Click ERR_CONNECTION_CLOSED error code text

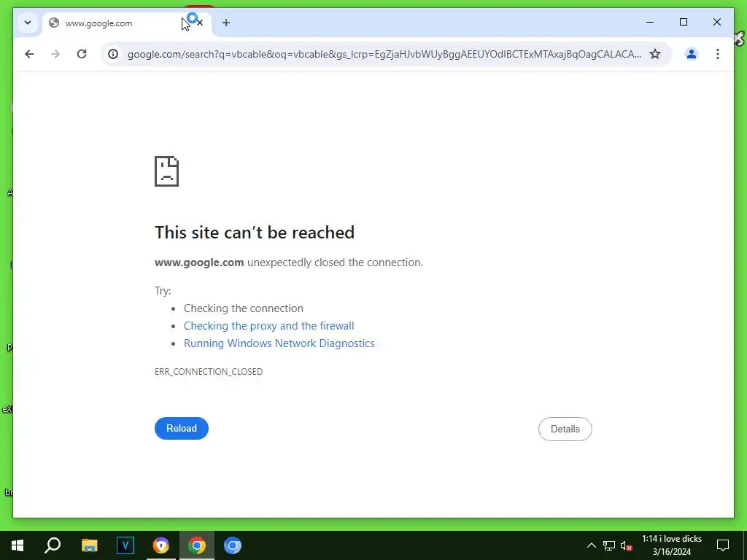(x=209, y=371)
